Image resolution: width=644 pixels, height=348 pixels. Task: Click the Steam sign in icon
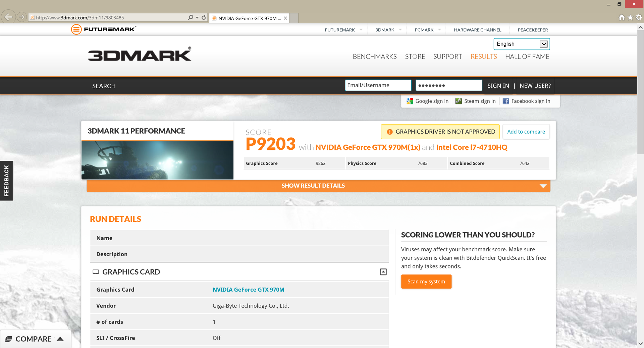tap(459, 101)
